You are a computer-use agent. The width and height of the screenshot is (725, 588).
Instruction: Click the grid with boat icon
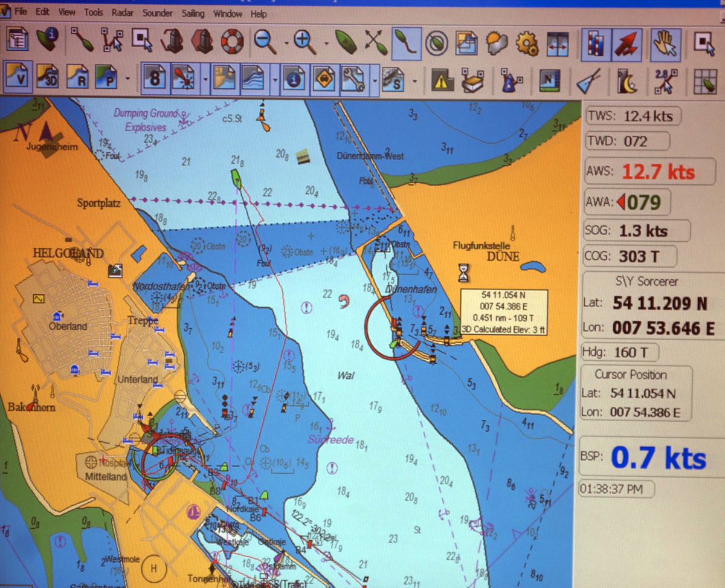pos(704,81)
